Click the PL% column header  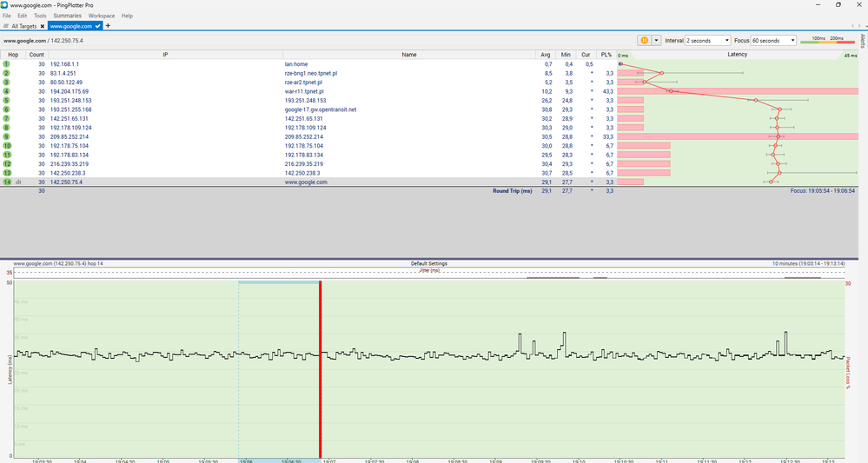pyautogui.click(x=607, y=55)
